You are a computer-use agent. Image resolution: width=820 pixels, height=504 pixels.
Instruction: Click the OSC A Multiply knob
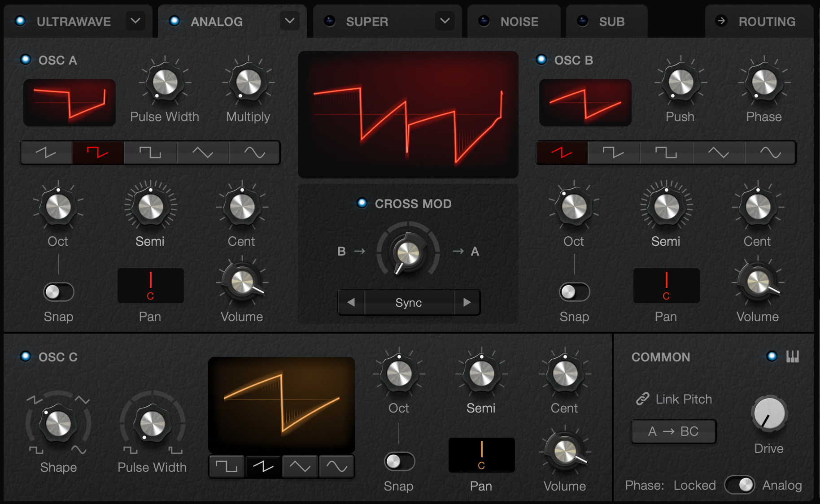tap(249, 83)
